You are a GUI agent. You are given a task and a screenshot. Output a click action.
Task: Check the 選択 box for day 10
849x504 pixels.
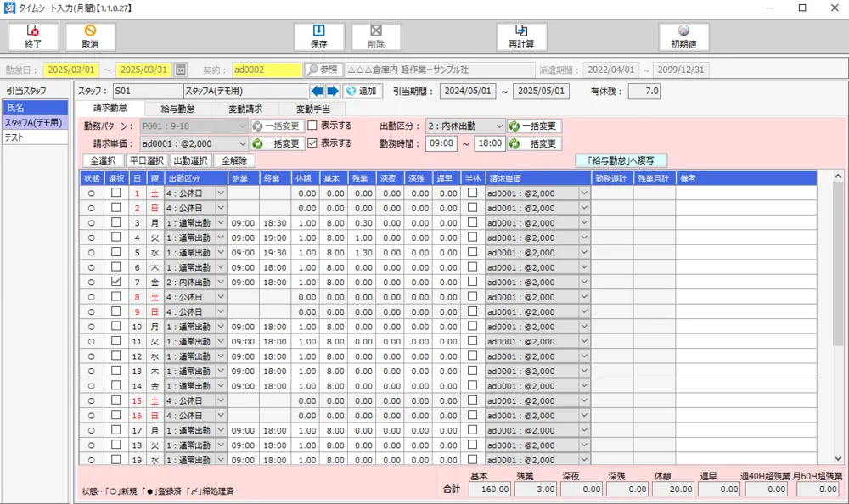point(115,326)
